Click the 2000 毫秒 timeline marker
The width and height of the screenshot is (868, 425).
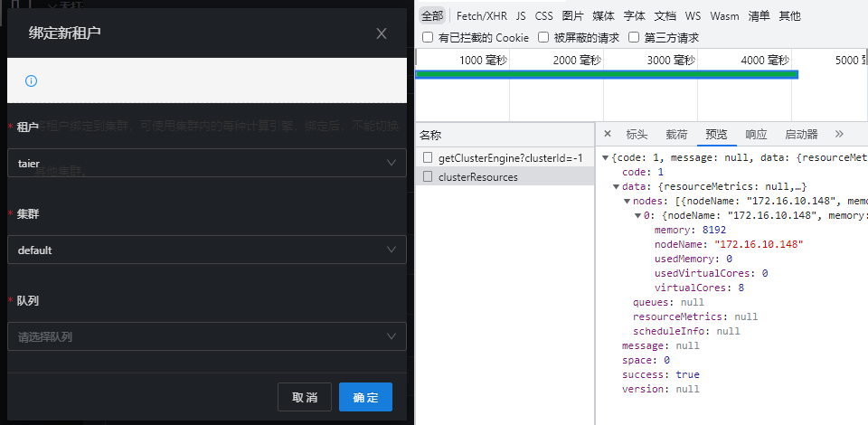tap(577, 61)
